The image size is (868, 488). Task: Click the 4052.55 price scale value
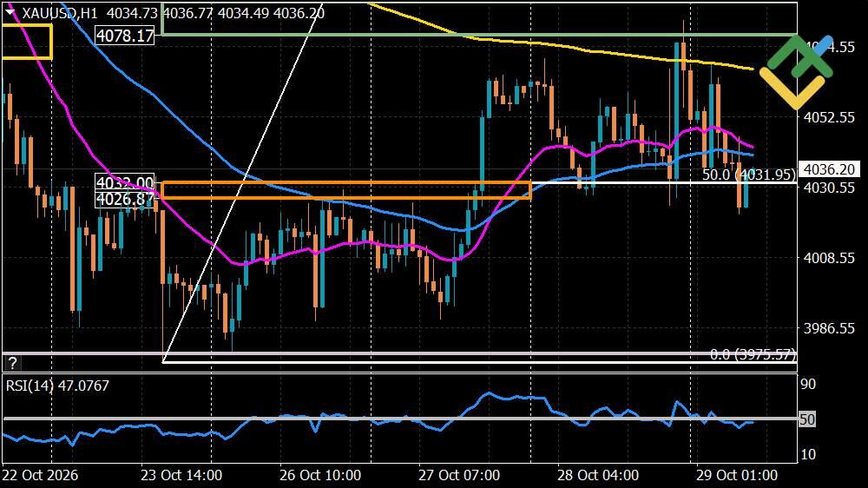pos(829,117)
